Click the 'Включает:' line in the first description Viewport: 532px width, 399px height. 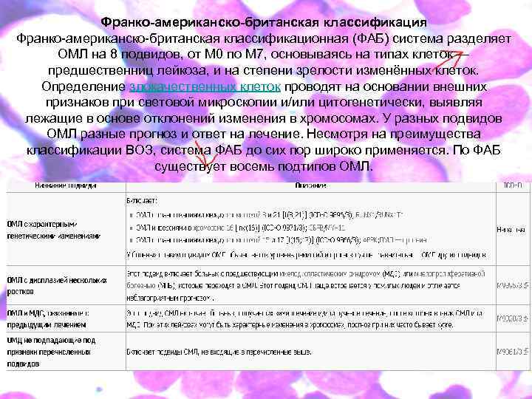[x=142, y=201]
